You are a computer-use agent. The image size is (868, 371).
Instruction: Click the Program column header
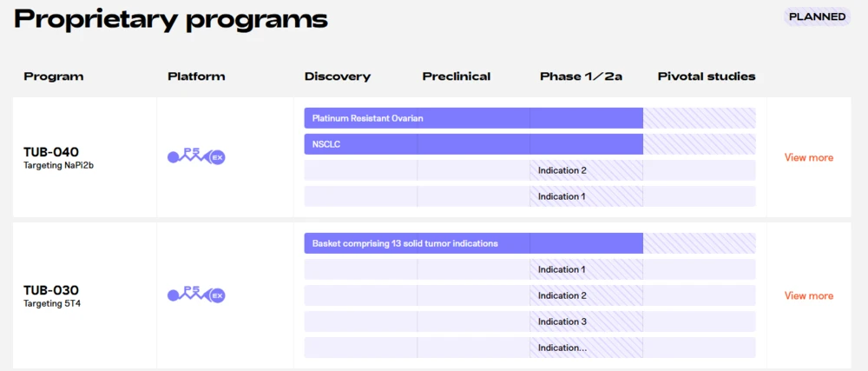coord(54,76)
